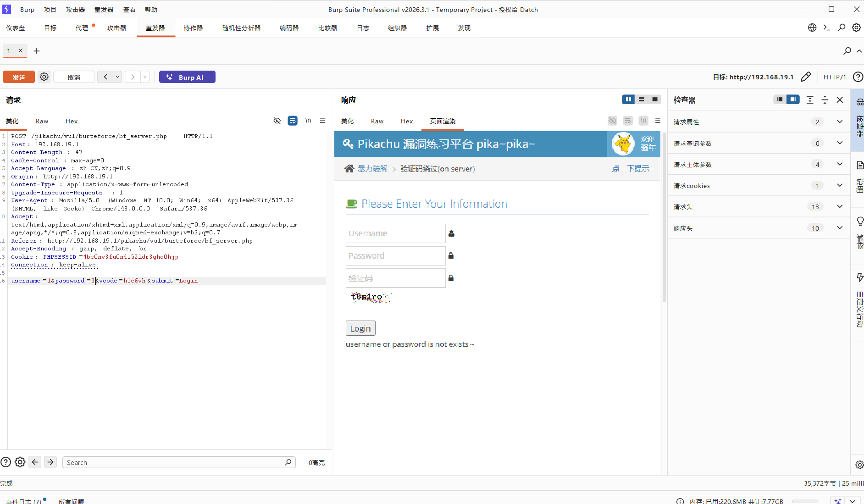Viewport: 864px width, 504px height.
Task: Open the Burp settings gear in the top bar
Action: 856,28
